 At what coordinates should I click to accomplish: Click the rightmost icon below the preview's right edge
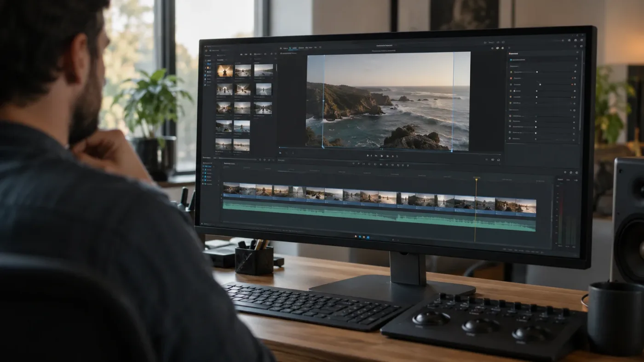pos(499,160)
